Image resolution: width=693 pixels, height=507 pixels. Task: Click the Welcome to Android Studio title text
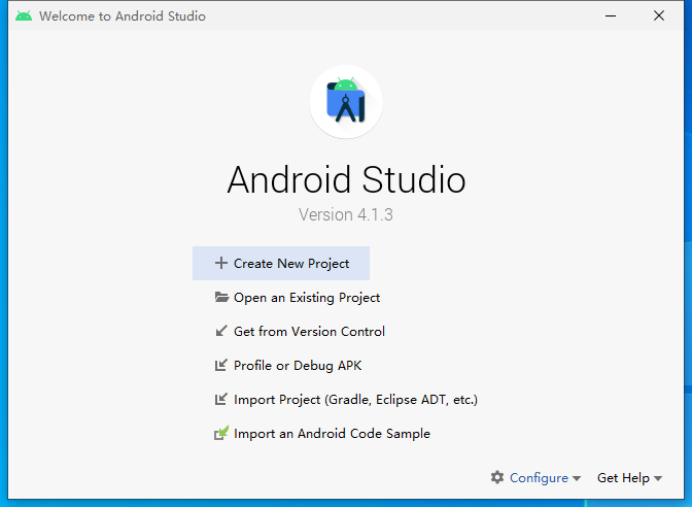[x=122, y=16]
